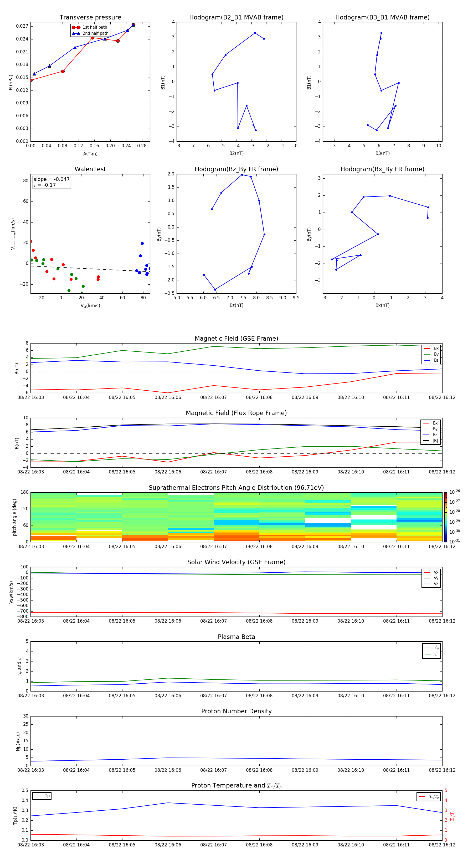Click the "Transverse pressure" plot title

coord(90,18)
